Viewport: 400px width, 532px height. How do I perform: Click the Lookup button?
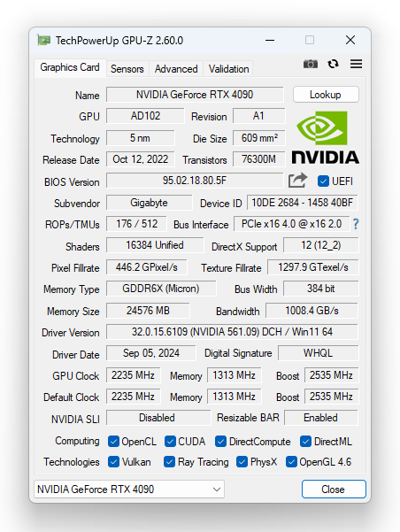click(x=326, y=95)
